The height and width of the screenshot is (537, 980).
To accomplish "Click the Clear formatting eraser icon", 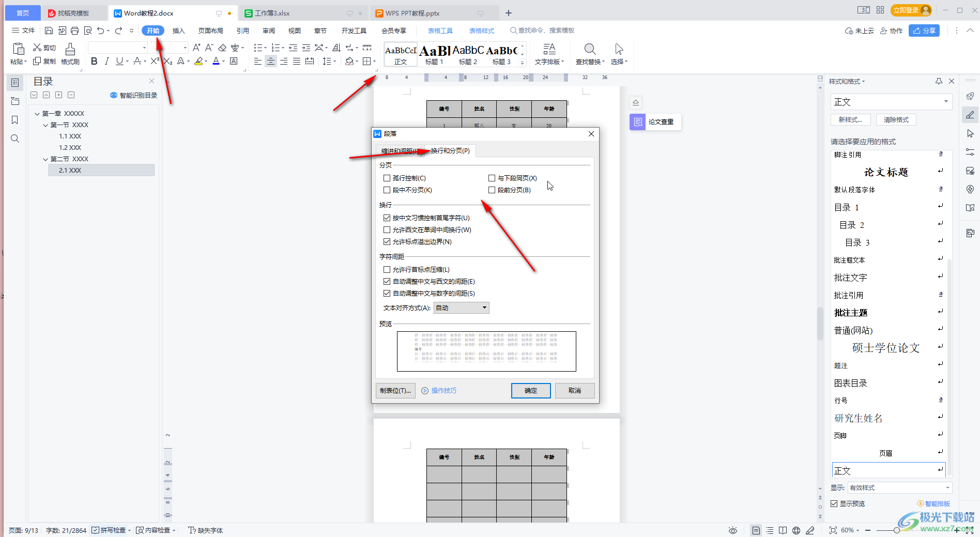I will 222,48.
